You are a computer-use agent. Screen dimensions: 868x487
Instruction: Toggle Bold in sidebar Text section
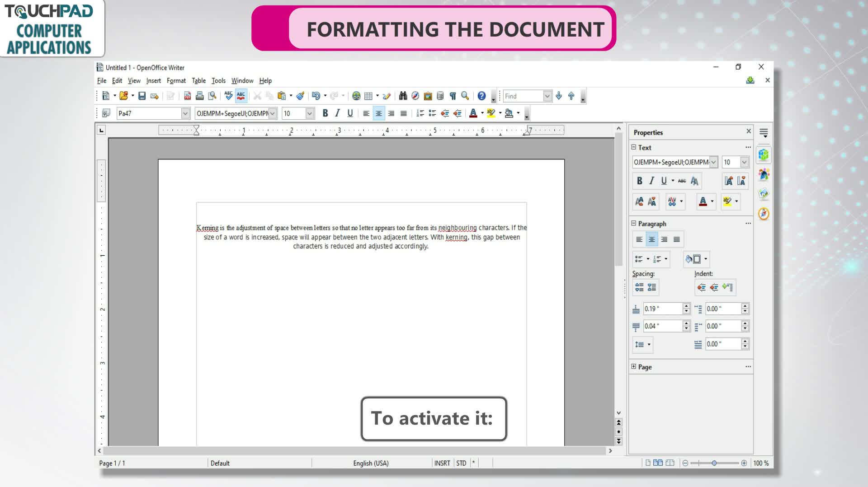(x=639, y=181)
